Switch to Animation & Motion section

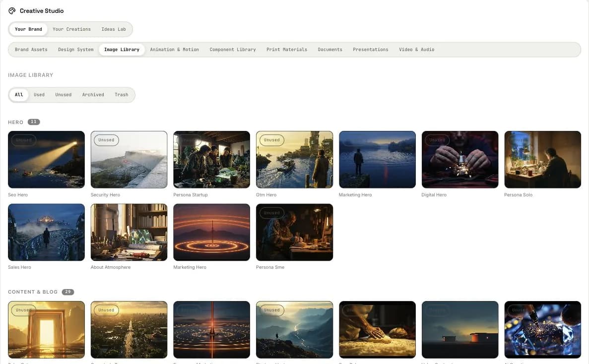pos(174,50)
